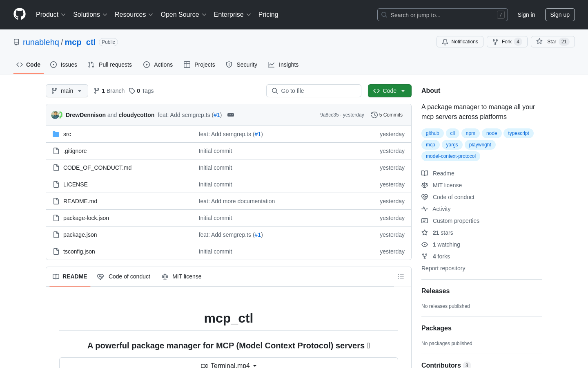
Task: Open README.md file
Action: (x=80, y=201)
